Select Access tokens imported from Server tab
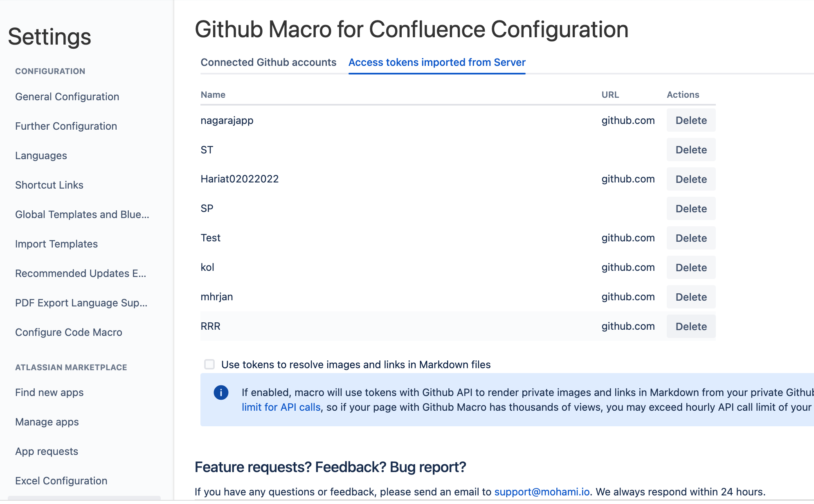Screen dimensions: 814x504 pos(437,62)
